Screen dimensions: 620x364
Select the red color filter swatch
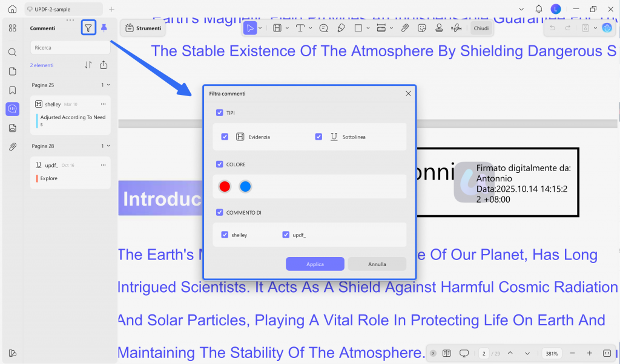point(225,186)
